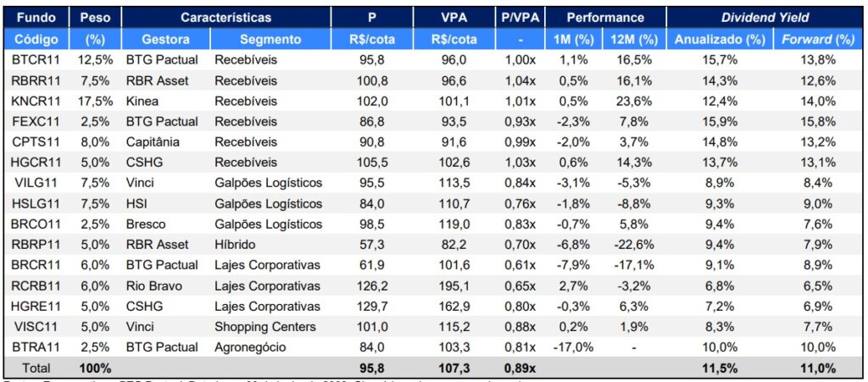
Task: Click the Performance group header
Action: coord(605,18)
